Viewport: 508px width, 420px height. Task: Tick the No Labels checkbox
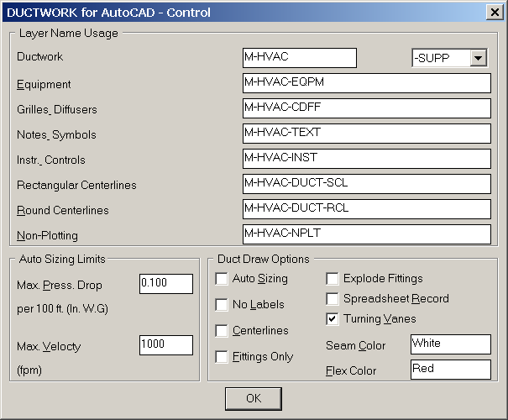click(x=222, y=305)
